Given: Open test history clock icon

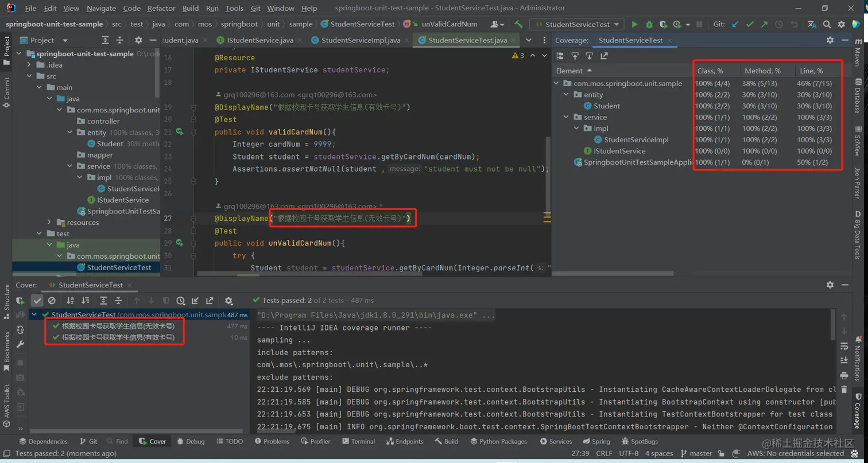Looking at the screenshot, I should pyautogui.click(x=180, y=300).
